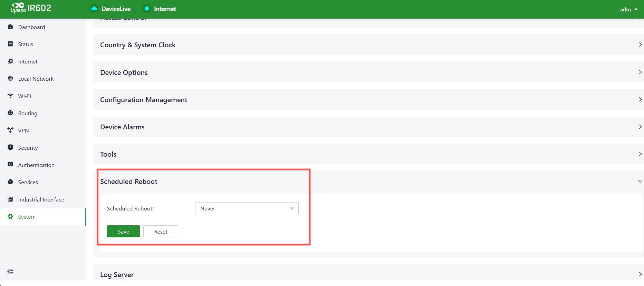Click the System gear icon

(x=10, y=217)
